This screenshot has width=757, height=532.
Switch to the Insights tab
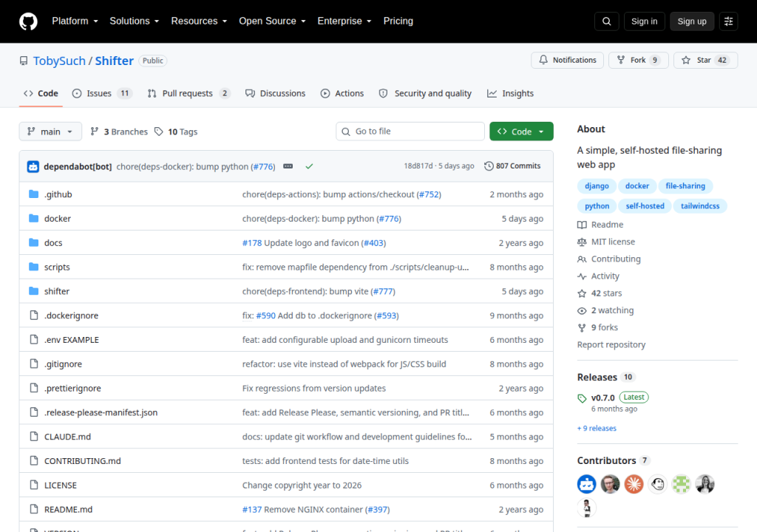point(510,93)
